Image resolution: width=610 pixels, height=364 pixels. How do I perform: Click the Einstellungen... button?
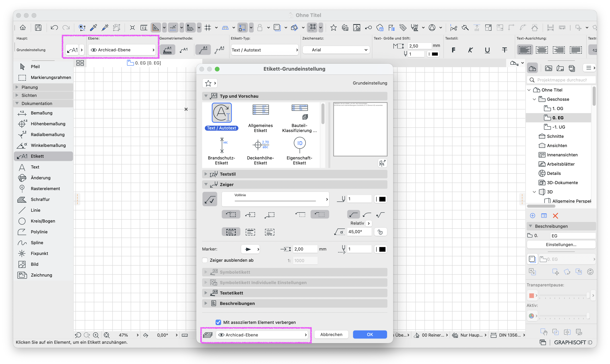(561, 245)
